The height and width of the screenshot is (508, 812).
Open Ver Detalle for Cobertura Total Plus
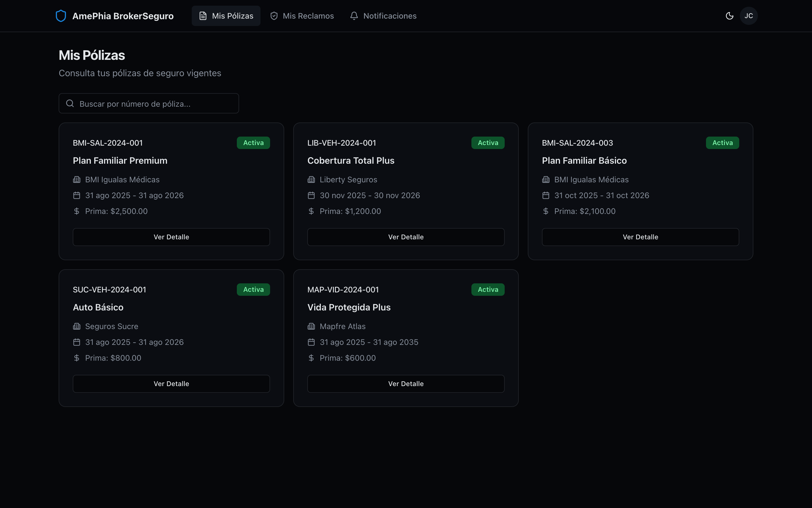click(406, 237)
